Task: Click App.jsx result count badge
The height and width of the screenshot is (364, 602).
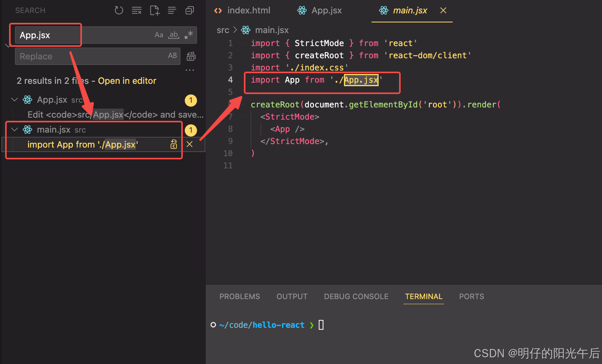Action: coord(191,100)
